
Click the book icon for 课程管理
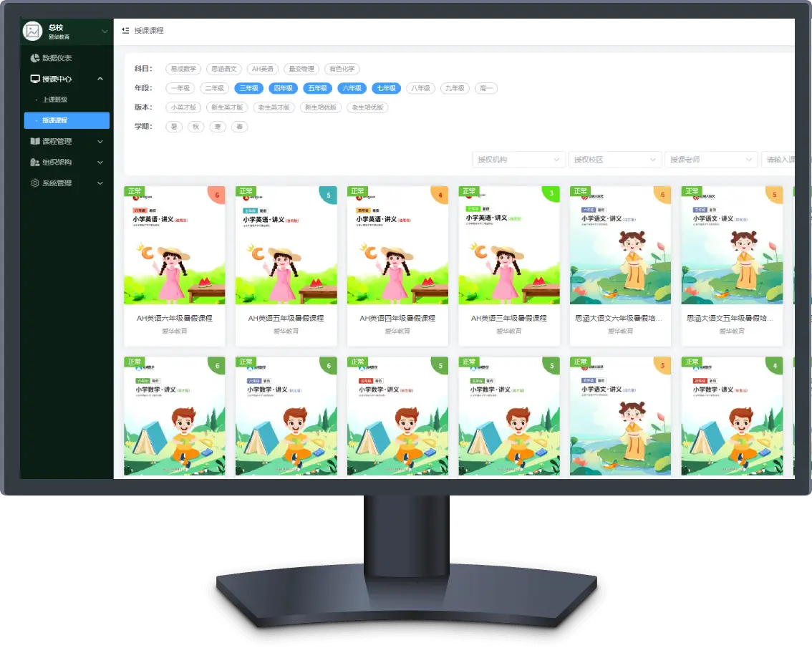point(35,142)
